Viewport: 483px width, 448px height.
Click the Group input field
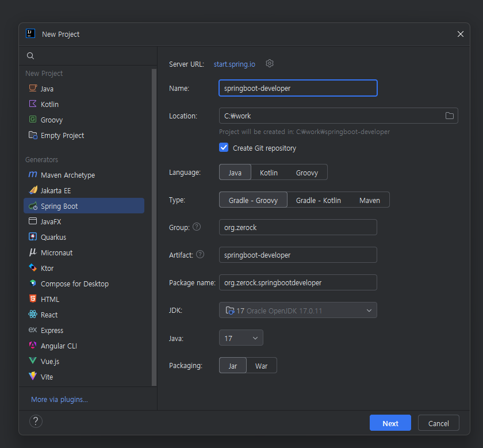coord(298,227)
